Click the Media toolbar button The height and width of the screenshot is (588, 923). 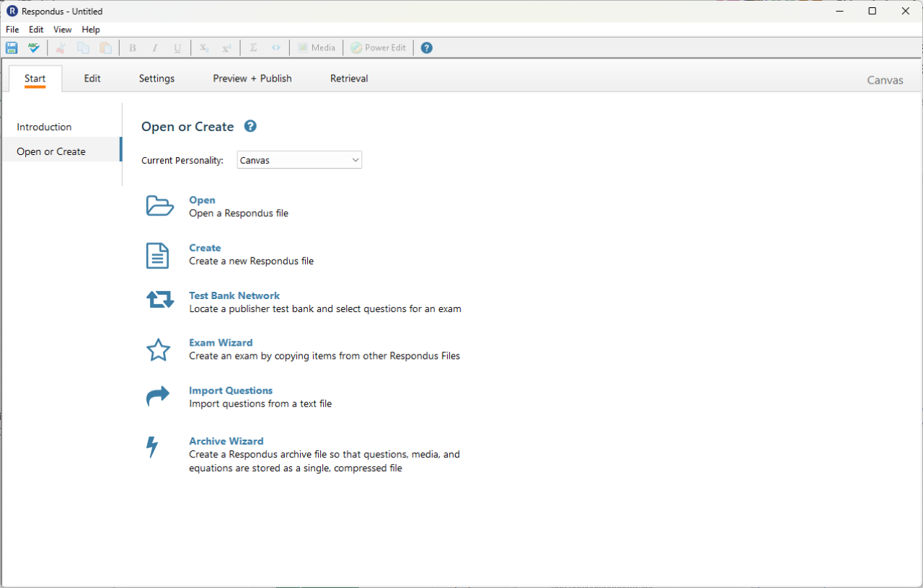click(316, 48)
